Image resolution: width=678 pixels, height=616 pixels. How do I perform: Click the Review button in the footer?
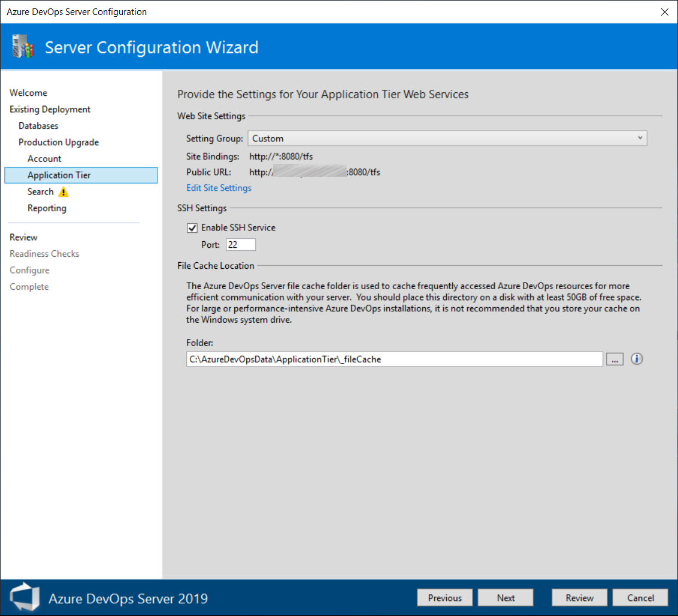tap(579, 598)
